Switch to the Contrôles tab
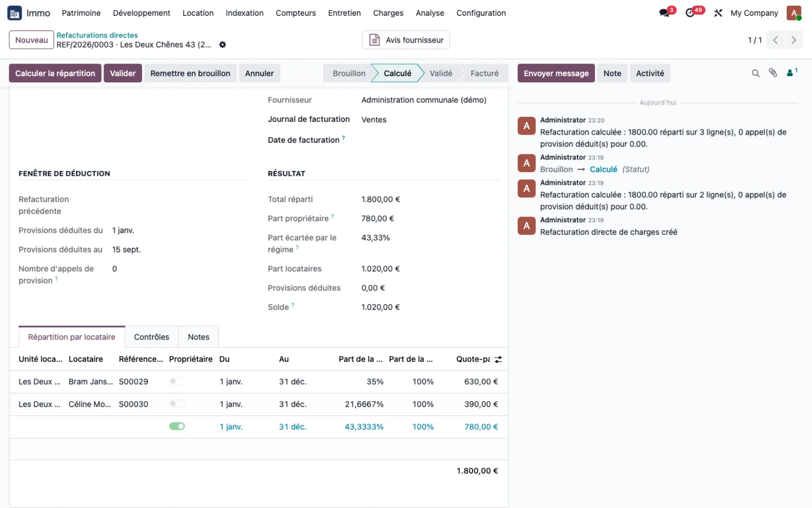The height and width of the screenshot is (508, 812). click(x=152, y=337)
